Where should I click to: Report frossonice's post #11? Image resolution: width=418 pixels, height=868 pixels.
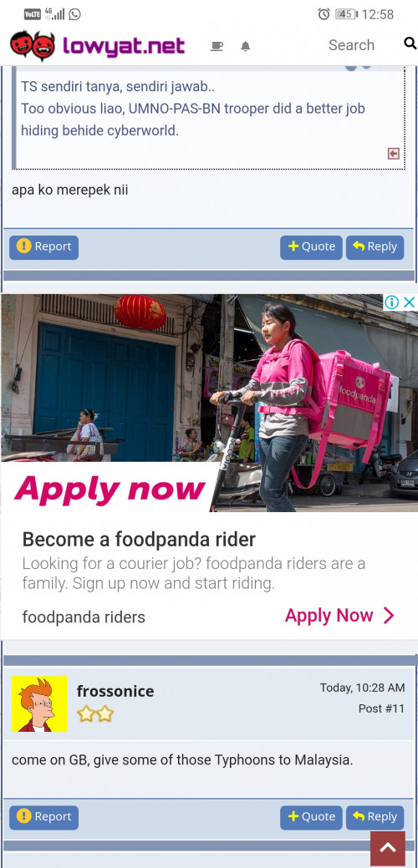(x=43, y=818)
